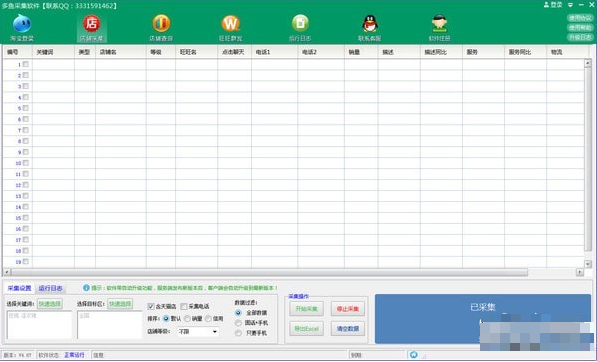
Task: Choose the 只要手机 data filter radio
Action: [238, 333]
